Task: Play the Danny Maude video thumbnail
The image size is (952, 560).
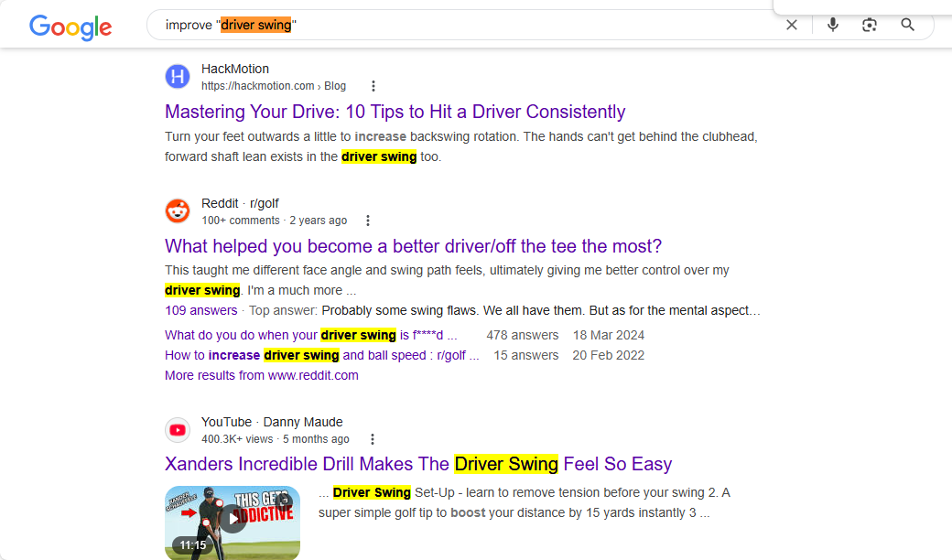Action: [x=232, y=523]
